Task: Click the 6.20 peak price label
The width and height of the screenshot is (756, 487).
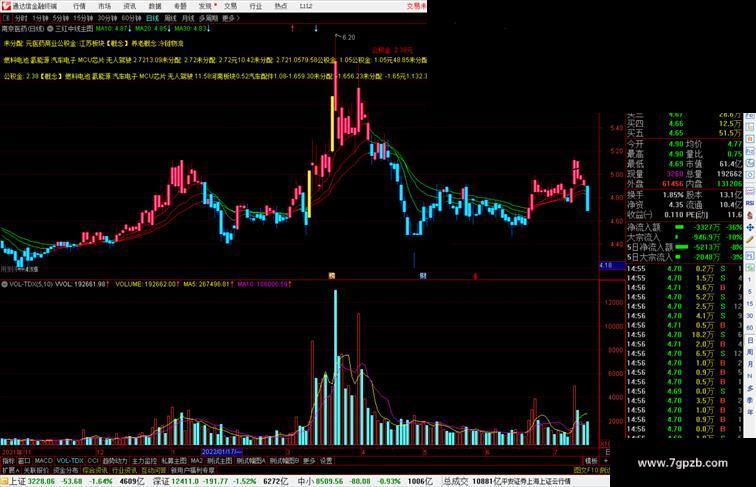Action: pos(349,37)
